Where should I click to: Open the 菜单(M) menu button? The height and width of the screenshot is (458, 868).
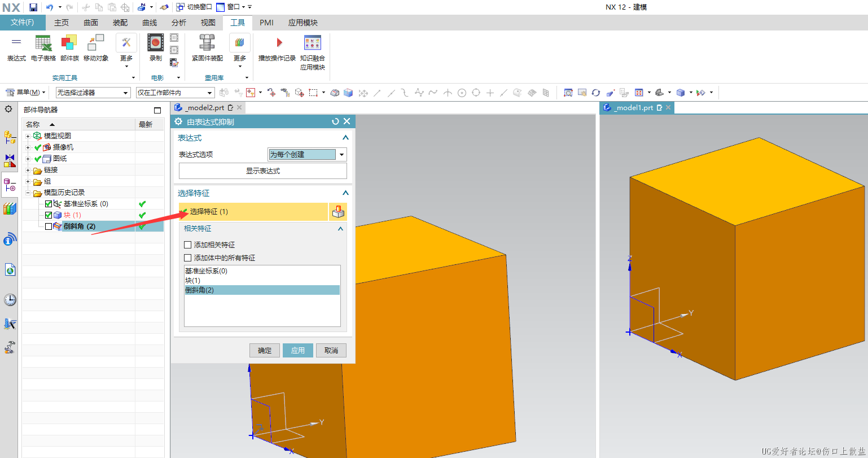point(26,93)
